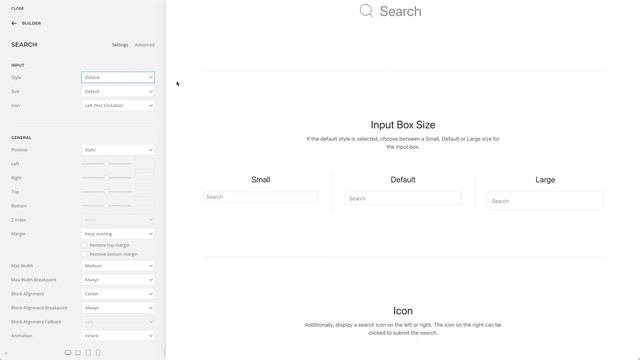Click the Large column heading

545,180
